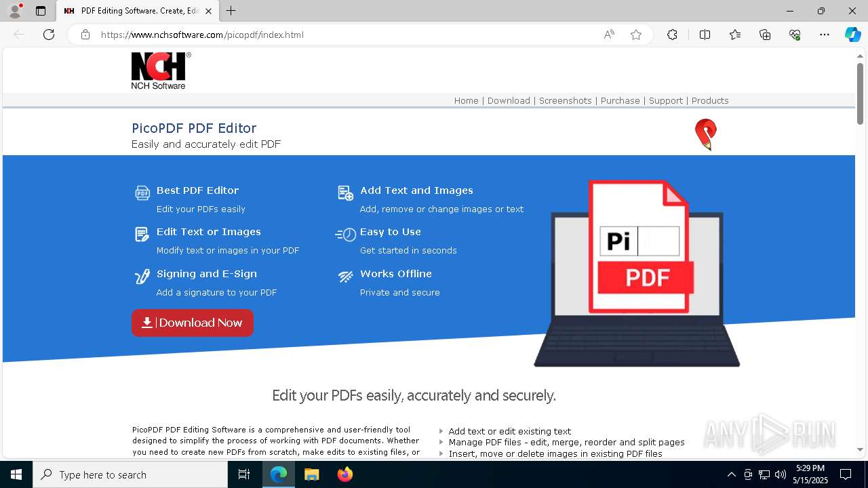This screenshot has width=868, height=488.
Task: Click the Easy to Use heading
Action: 390,232
